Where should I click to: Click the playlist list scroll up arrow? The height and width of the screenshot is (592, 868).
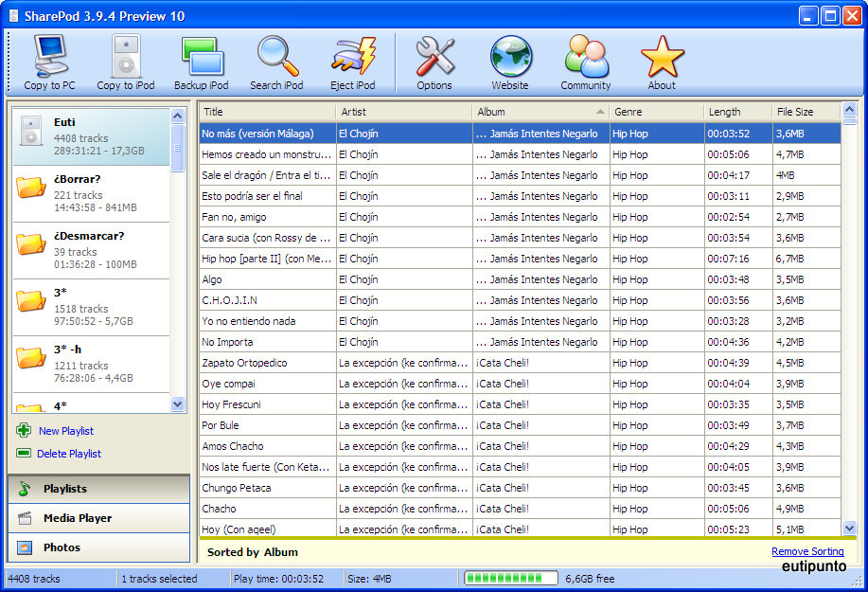click(178, 116)
